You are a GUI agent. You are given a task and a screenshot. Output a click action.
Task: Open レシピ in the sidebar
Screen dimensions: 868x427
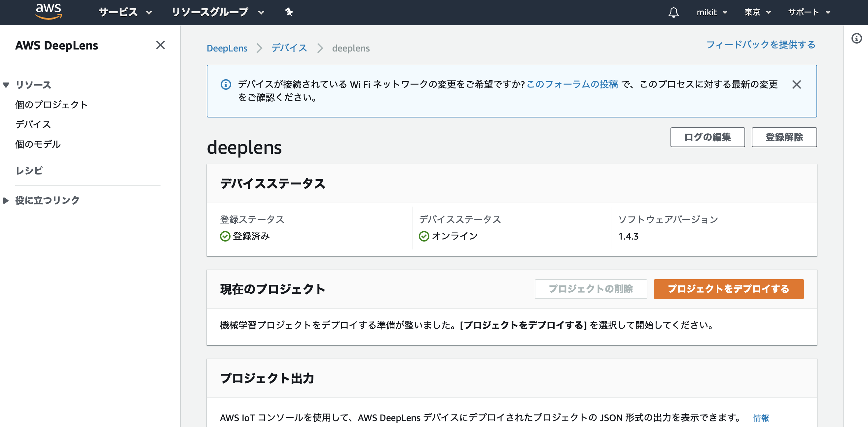29,170
